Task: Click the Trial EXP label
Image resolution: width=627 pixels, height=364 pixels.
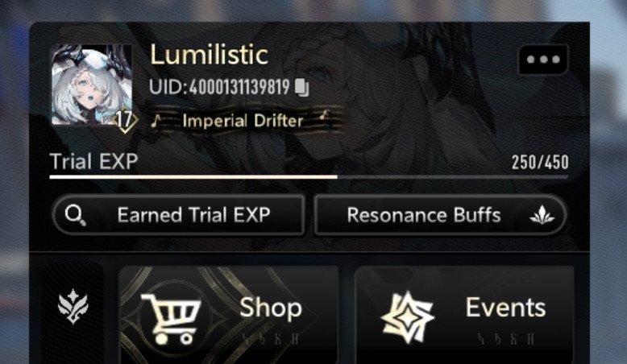Action: 94,161
